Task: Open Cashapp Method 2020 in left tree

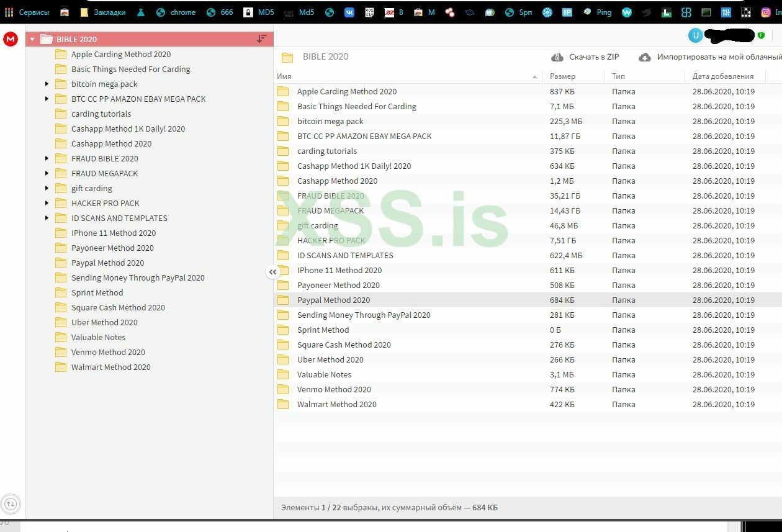Action: 111,143
